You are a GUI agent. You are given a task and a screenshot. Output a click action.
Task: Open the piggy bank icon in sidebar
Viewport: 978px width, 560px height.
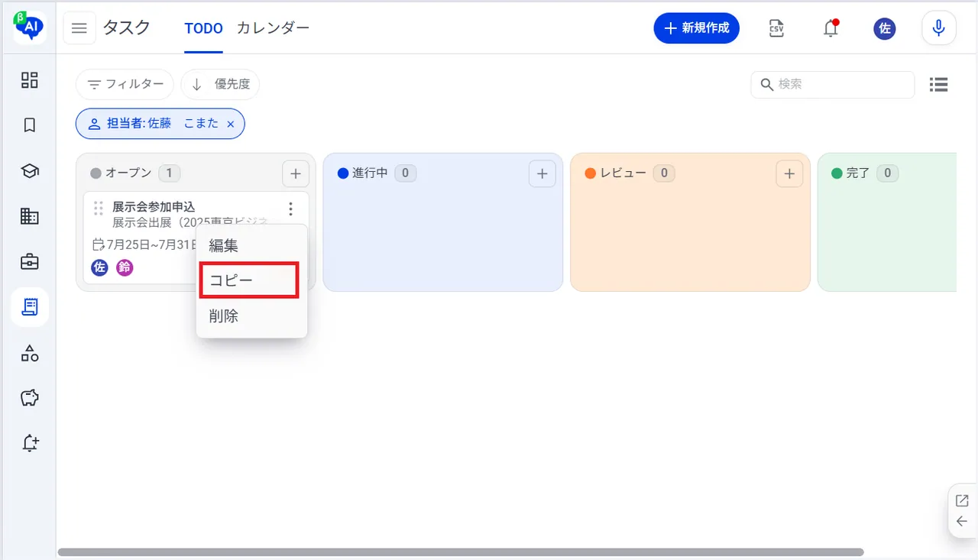click(30, 398)
